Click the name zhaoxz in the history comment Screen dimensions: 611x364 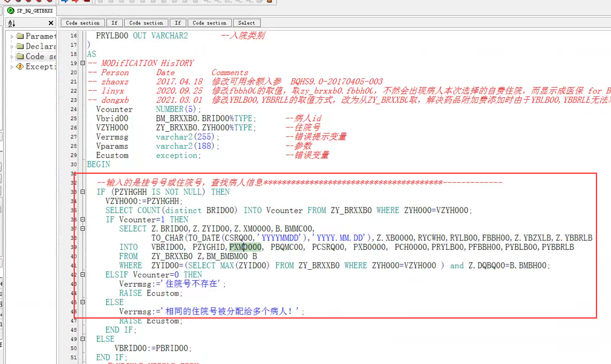point(115,82)
